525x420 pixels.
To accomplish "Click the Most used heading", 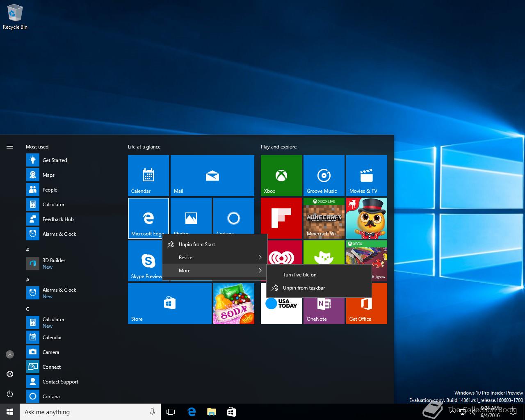I will [x=37, y=147].
